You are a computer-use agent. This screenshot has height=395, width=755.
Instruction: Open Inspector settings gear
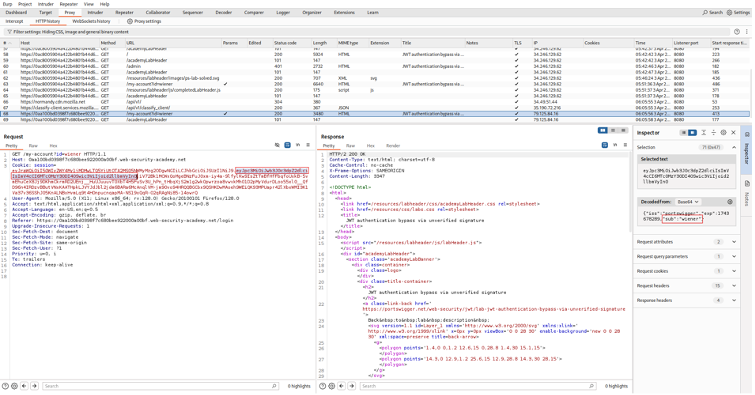point(723,132)
